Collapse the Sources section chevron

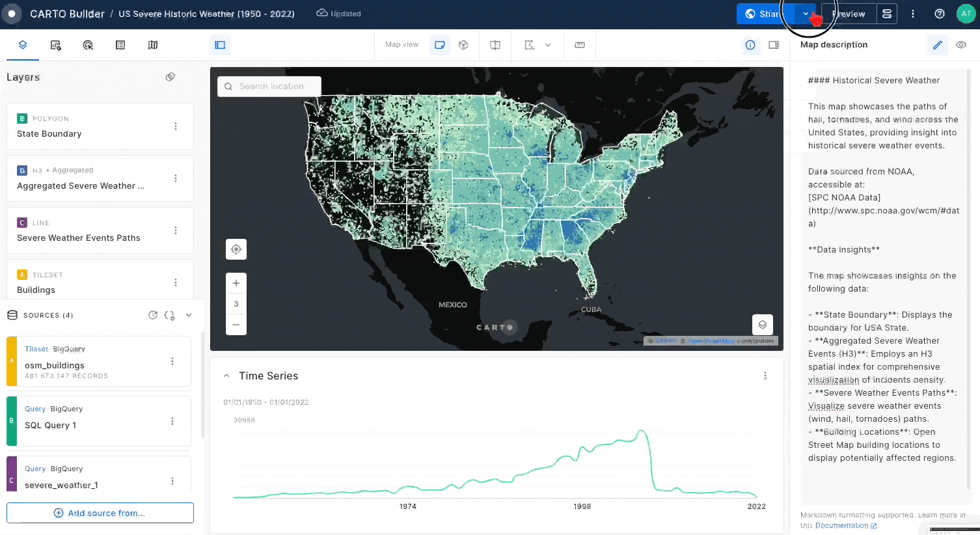(189, 315)
